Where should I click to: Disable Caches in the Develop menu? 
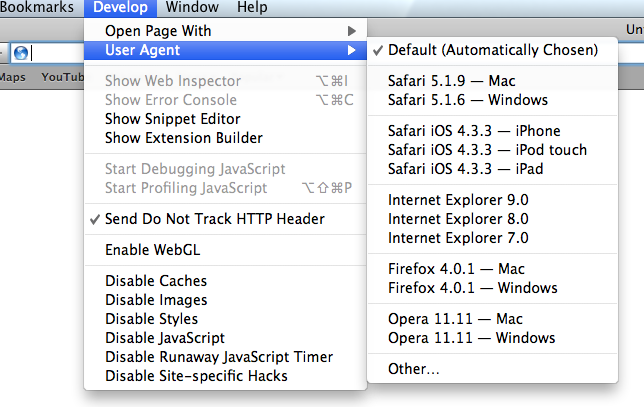point(156,281)
